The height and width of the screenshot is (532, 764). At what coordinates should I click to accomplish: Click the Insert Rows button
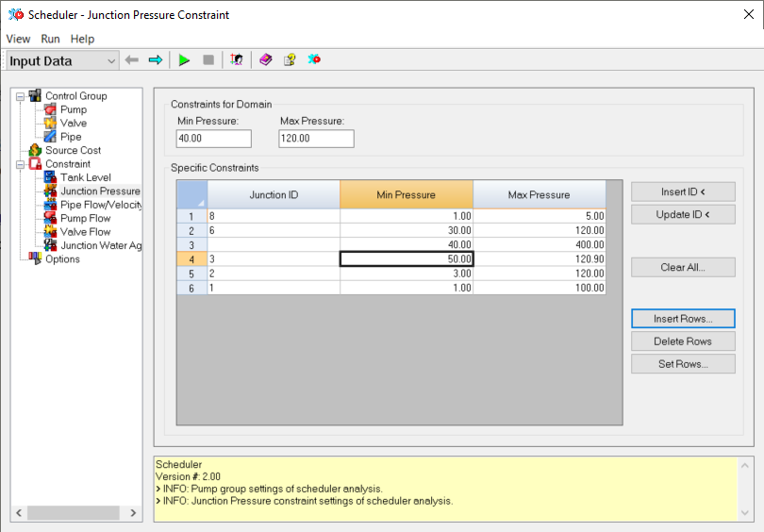click(683, 319)
